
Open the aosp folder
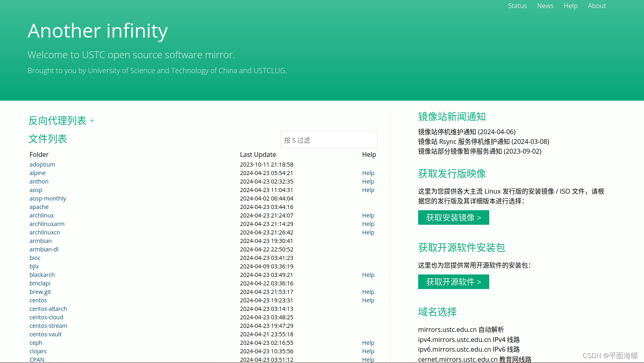[36, 190]
